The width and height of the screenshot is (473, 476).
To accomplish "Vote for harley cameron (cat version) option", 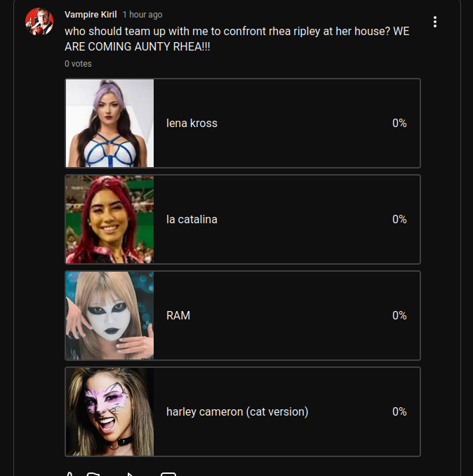I will [243, 411].
